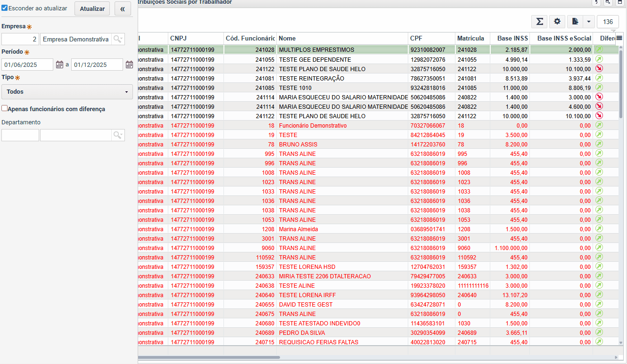Click green arrow icon for REQUISICAO FERIAS FALTAS
The height and width of the screenshot is (364, 627).
coord(599,342)
